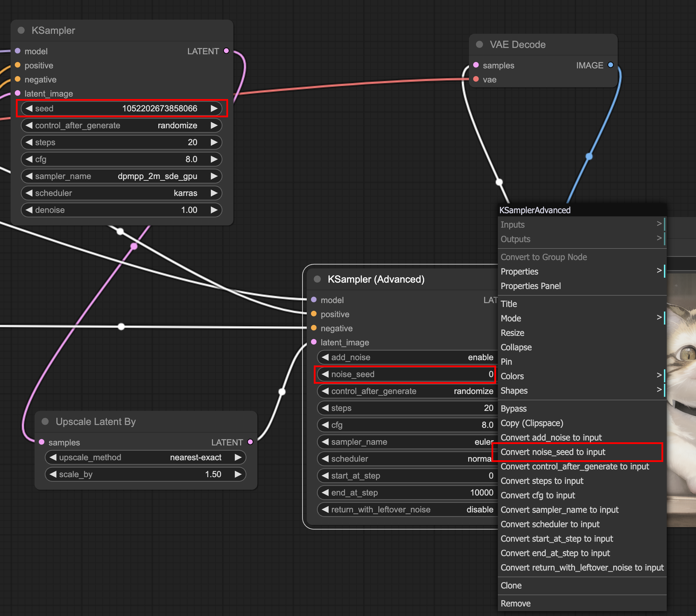Image resolution: width=696 pixels, height=616 pixels.
Task: Click the noise_seed value field
Action: (x=405, y=374)
